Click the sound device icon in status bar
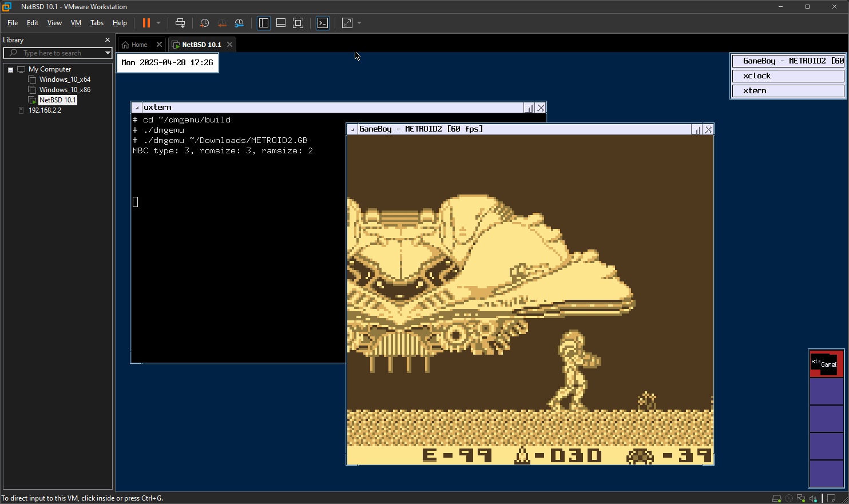The image size is (849, 504). point(813,498)
